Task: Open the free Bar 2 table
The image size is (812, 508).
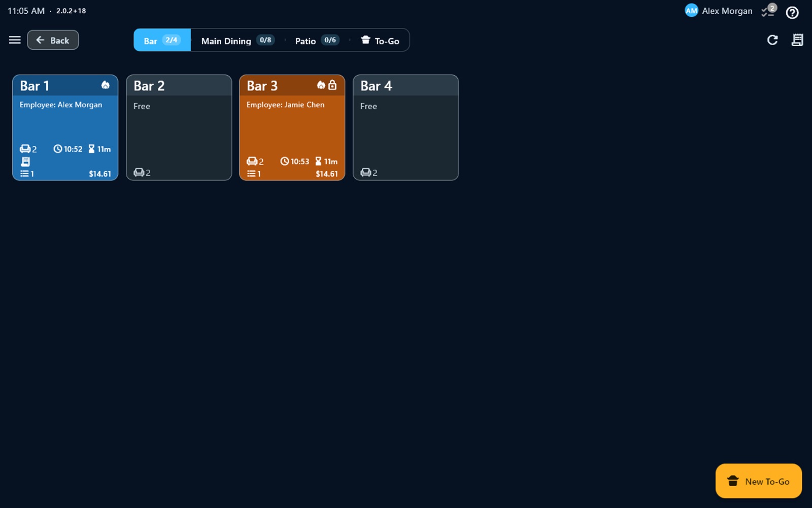Action: point(179,128)
